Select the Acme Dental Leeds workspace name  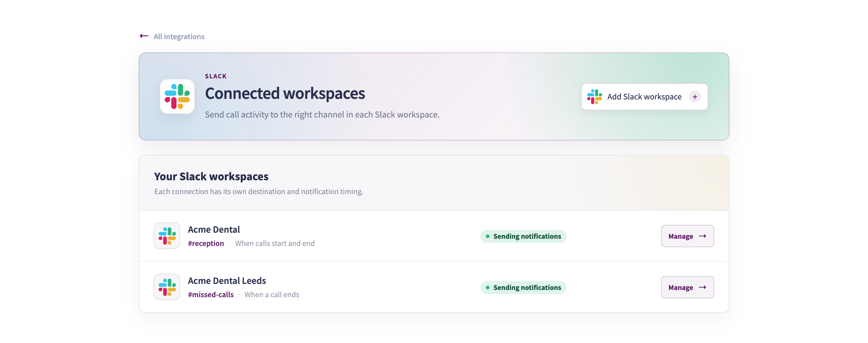227,281
